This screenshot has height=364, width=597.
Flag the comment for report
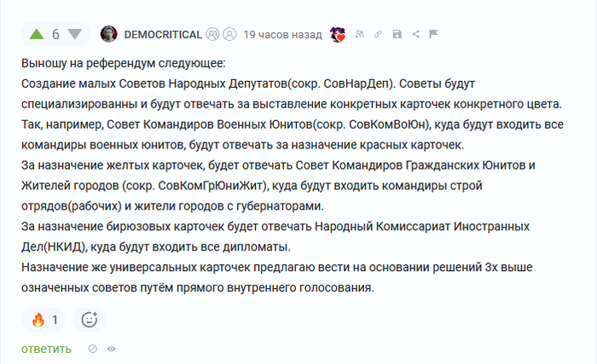[x=433, y=34]
